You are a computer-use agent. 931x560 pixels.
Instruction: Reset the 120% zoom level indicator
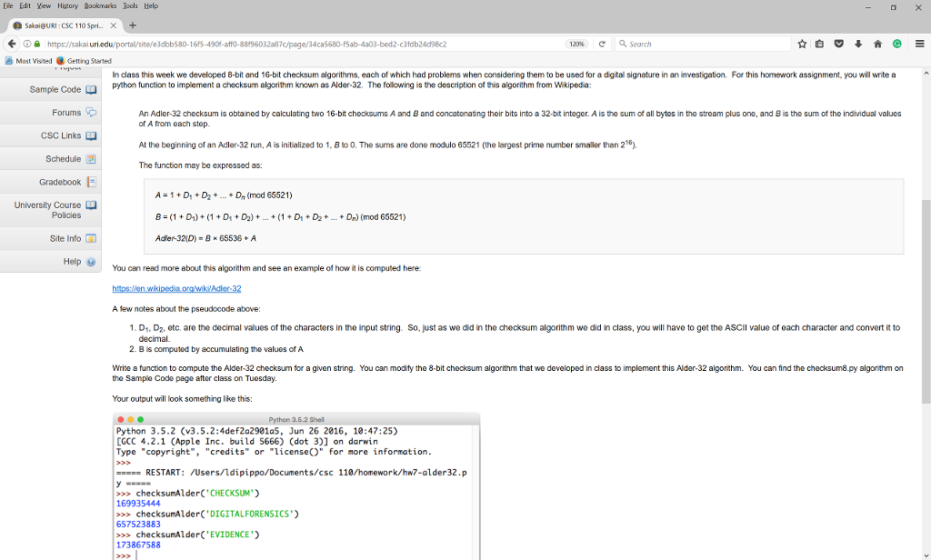576,44
